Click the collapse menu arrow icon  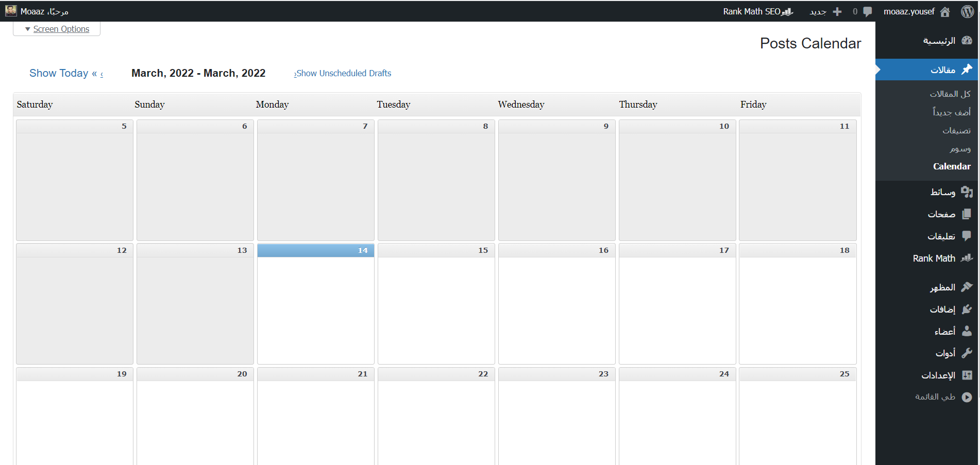point(967,397)
